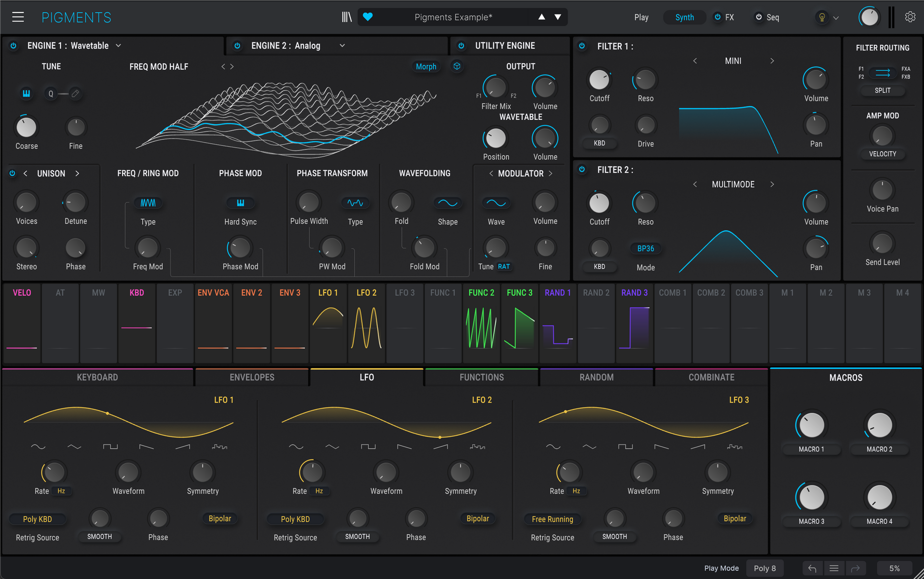
Task: Click the redo arrow icon
Action: pyautogui.click(x=855, y=568)
